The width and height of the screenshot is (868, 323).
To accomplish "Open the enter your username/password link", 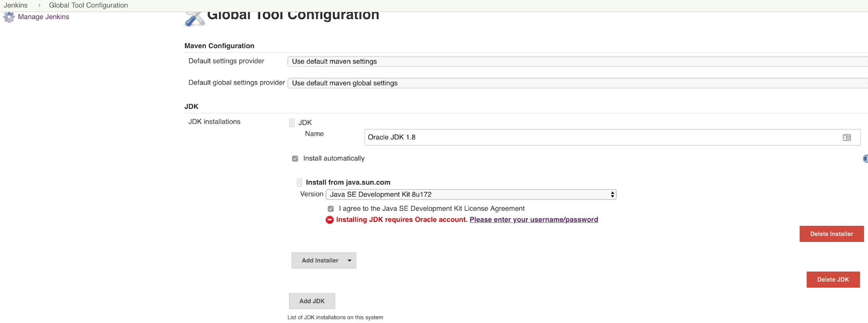I will 534,220.
